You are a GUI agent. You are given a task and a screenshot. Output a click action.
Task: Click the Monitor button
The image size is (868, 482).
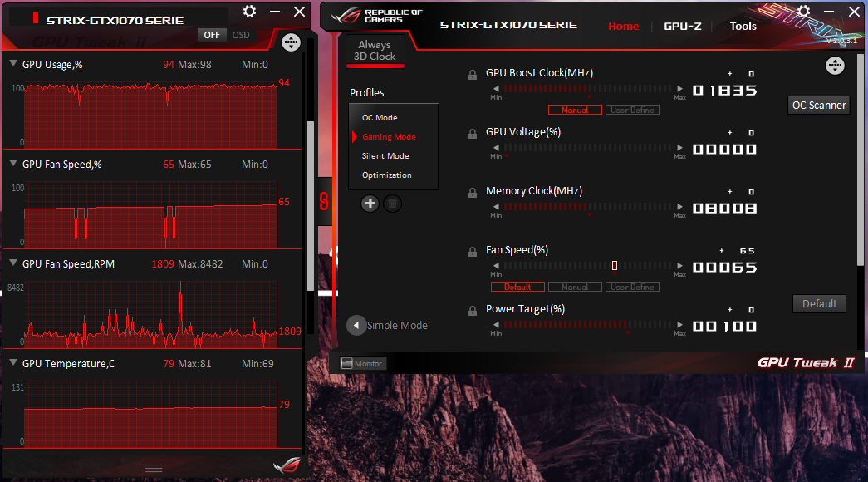point(362,363)
